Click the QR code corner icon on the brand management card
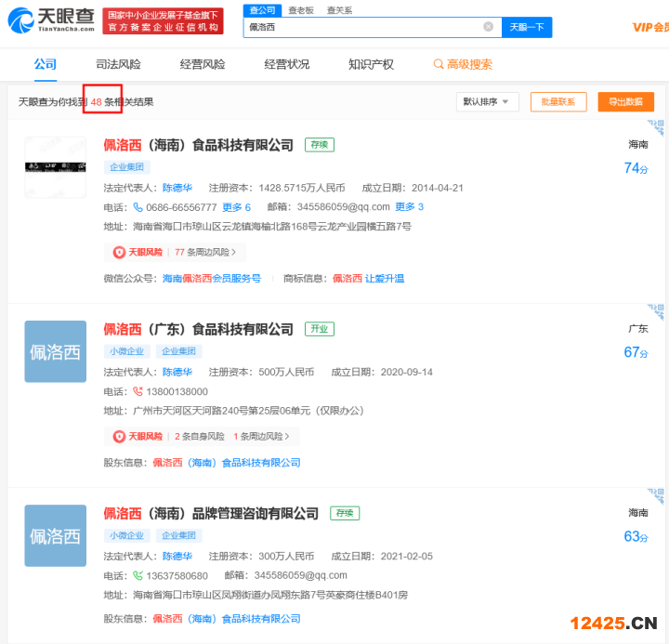Image resolution: width=669 pixels, height=644 pixels. point(657,496)
